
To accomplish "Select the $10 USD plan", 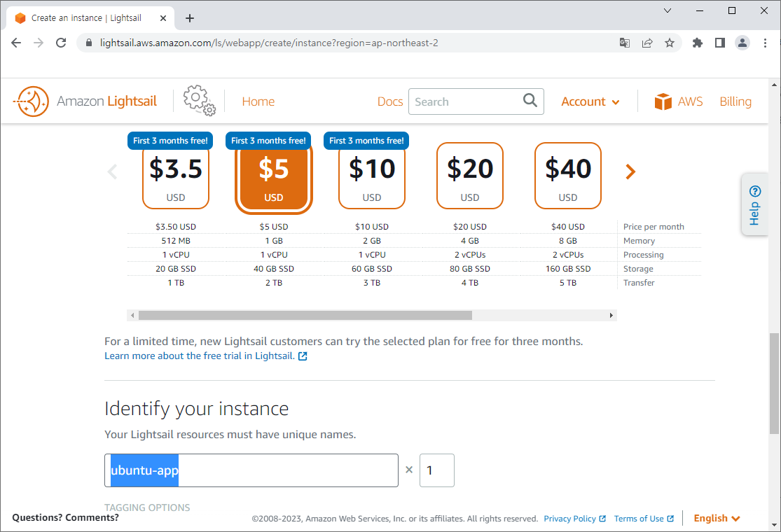I will click(x=371, y=176).
